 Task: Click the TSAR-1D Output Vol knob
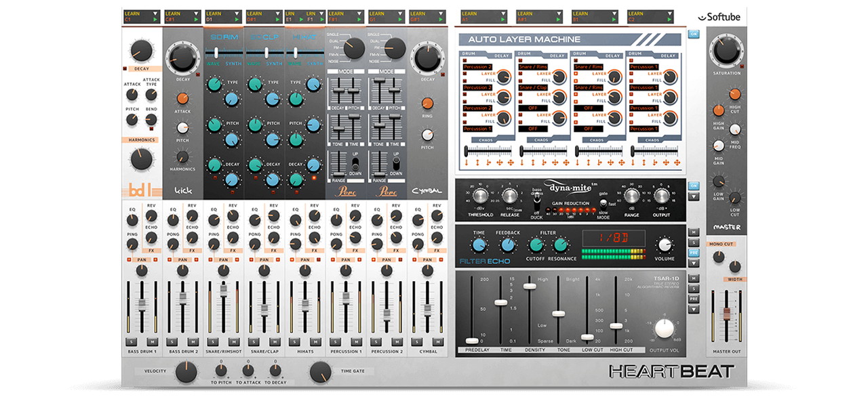point(665,327)
